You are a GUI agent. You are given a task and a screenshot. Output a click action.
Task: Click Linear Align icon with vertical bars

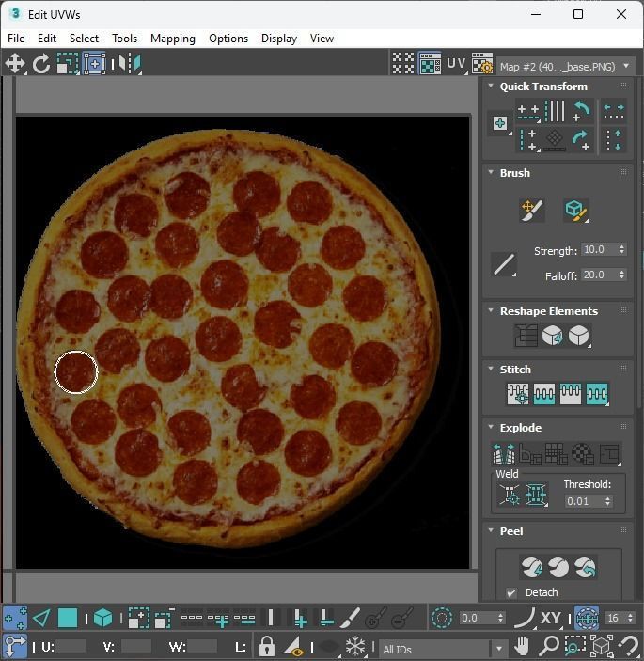pos(555,111)
